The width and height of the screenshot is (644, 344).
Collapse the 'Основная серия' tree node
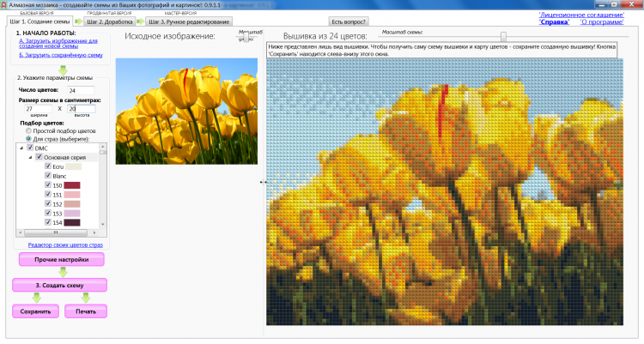tap(30, 157)
